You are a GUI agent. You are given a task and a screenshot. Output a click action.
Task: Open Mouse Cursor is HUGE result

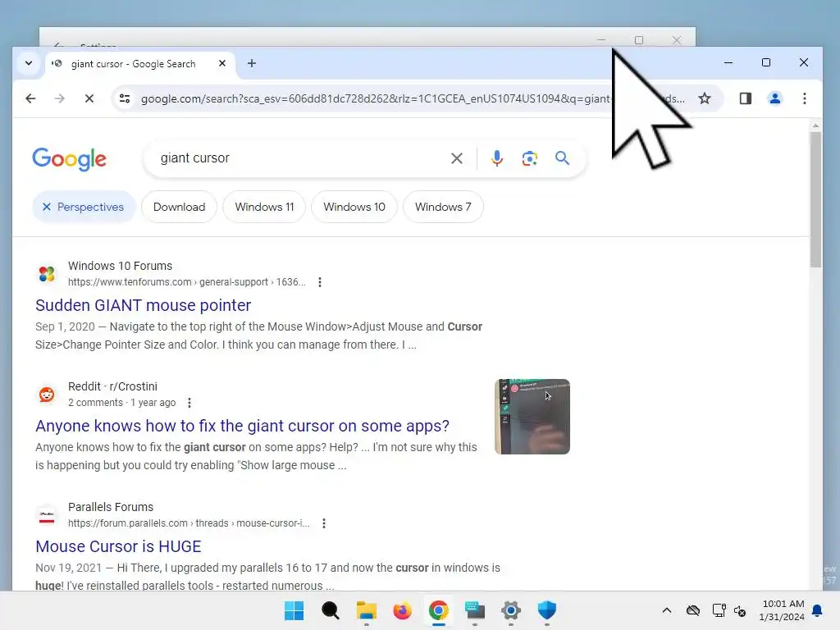tap(118, 546)
